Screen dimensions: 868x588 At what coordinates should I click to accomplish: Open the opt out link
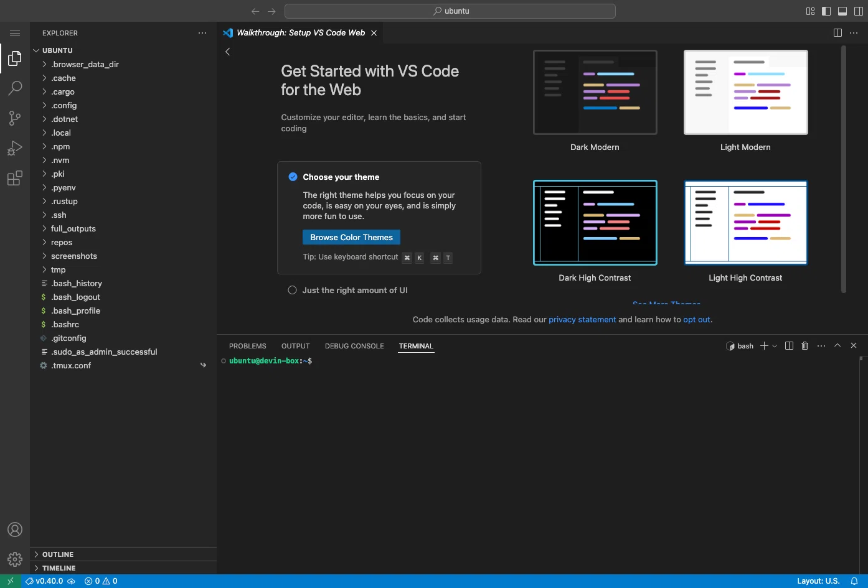[697, 320]
